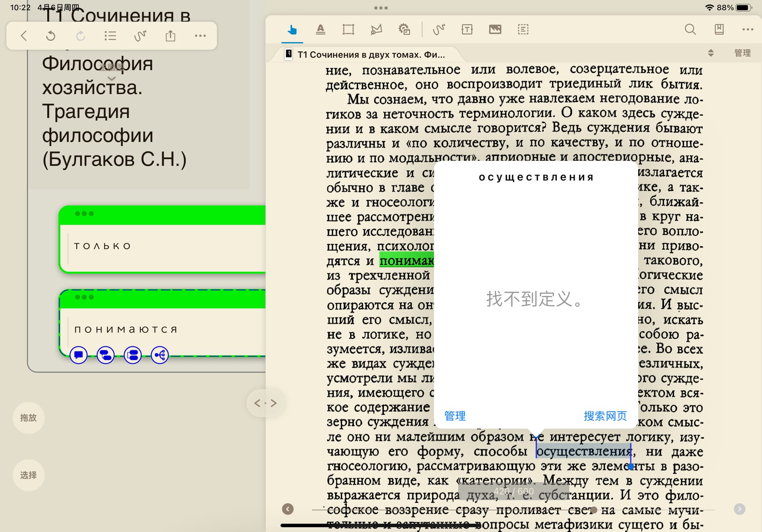Select the OCR text selection tool
Screen dimensions: 762x532
pyautogui.click(x=523, y=30)
